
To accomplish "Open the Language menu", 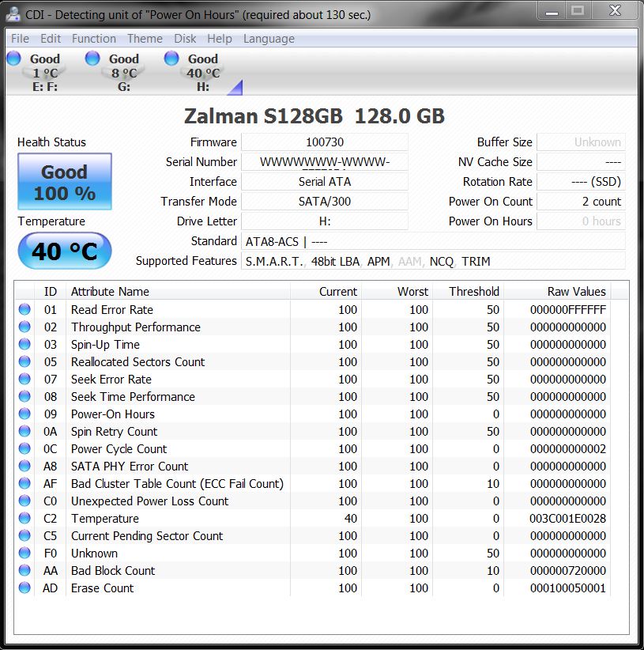I will click(x=269, y=39).
